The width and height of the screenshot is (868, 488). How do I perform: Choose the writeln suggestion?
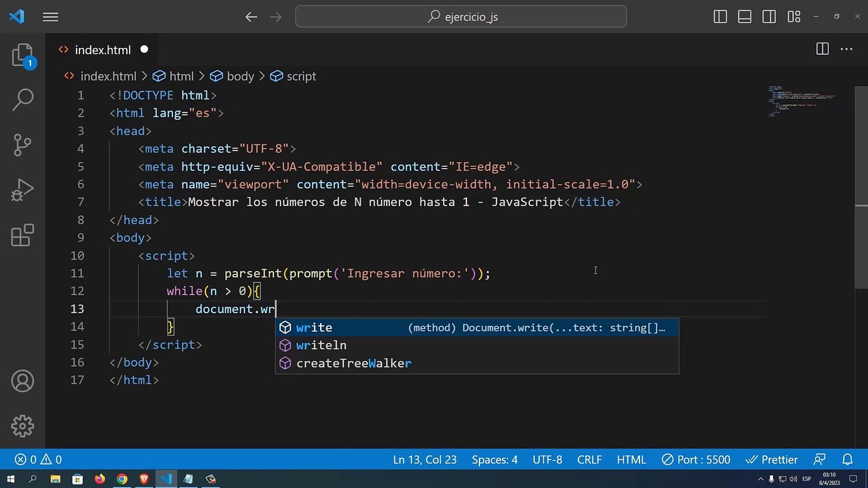477,345
